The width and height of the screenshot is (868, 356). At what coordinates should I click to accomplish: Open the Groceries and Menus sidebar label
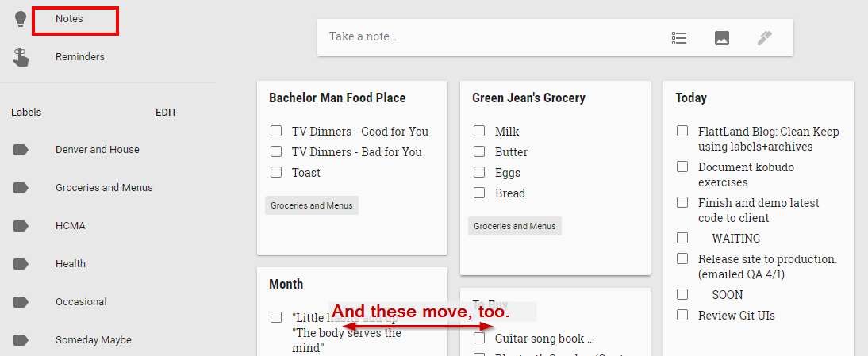click(104, 188)
